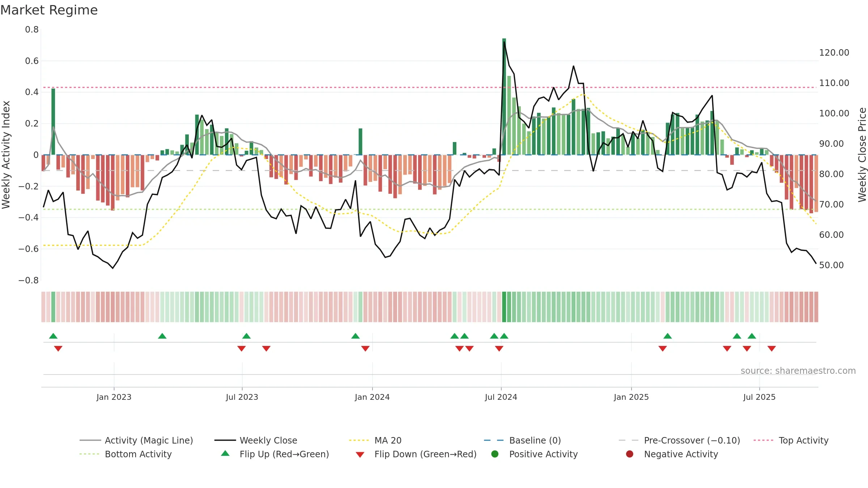Screen dimensions: 868x488
Task: Click the Jan 2025 x-axis label
Action: point(631,397)
